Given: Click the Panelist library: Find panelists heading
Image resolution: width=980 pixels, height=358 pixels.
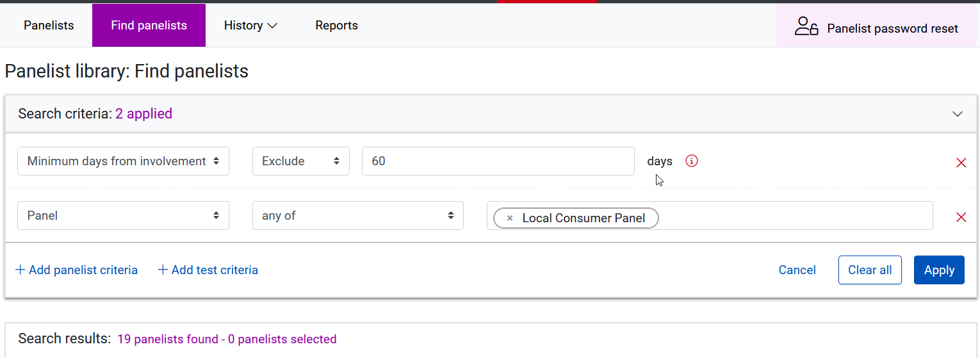Looking at the screenshot, I should (127, 71).
